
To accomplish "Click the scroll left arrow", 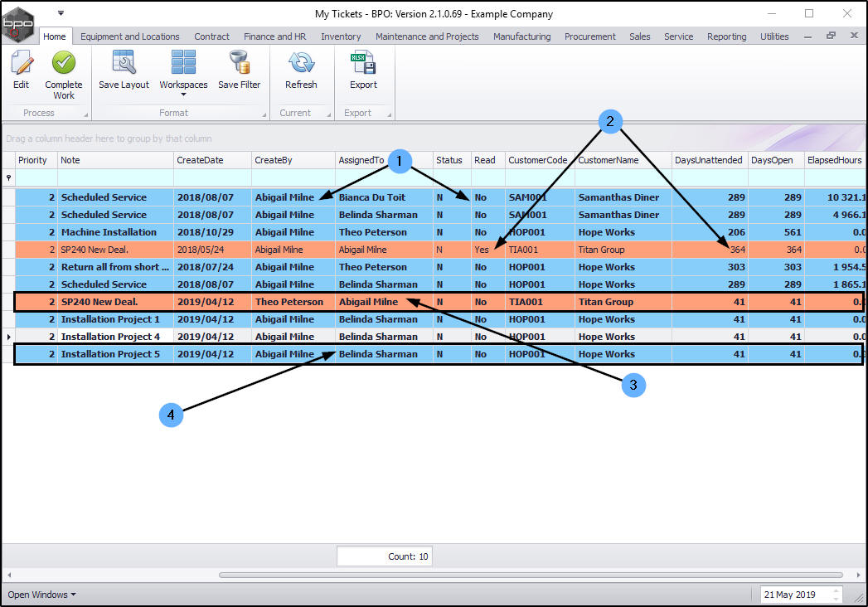I will pyautogui.click(x=9, y=575).
